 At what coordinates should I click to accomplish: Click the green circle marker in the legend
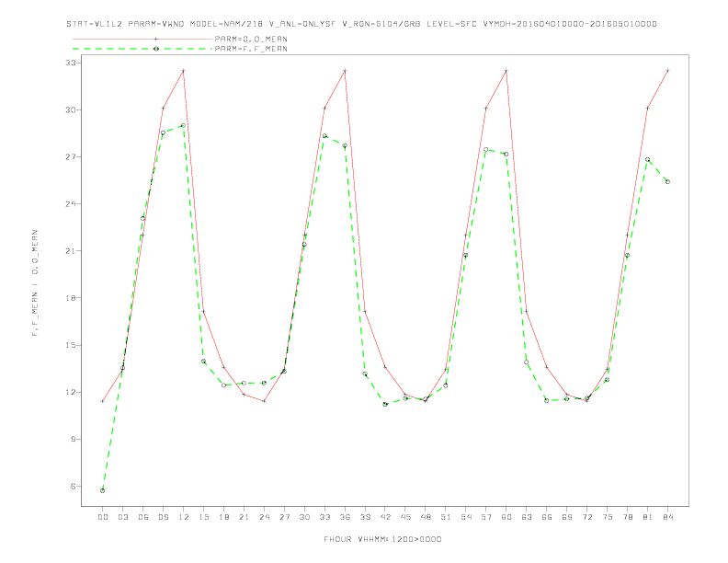(156, 49)
